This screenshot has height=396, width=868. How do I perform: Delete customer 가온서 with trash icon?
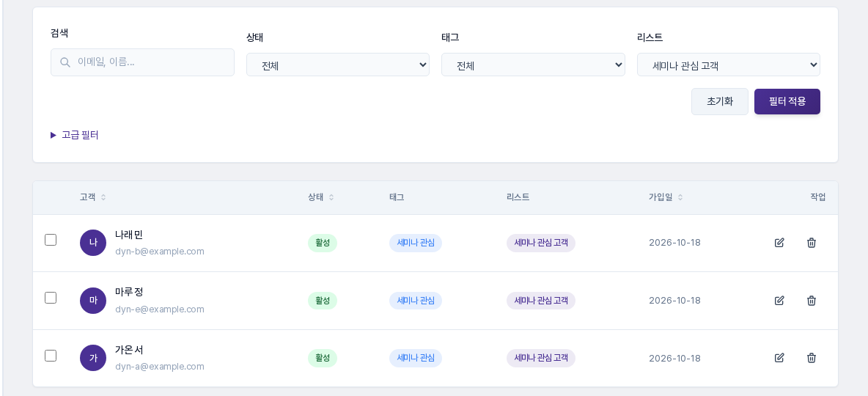tap(811, 358)
